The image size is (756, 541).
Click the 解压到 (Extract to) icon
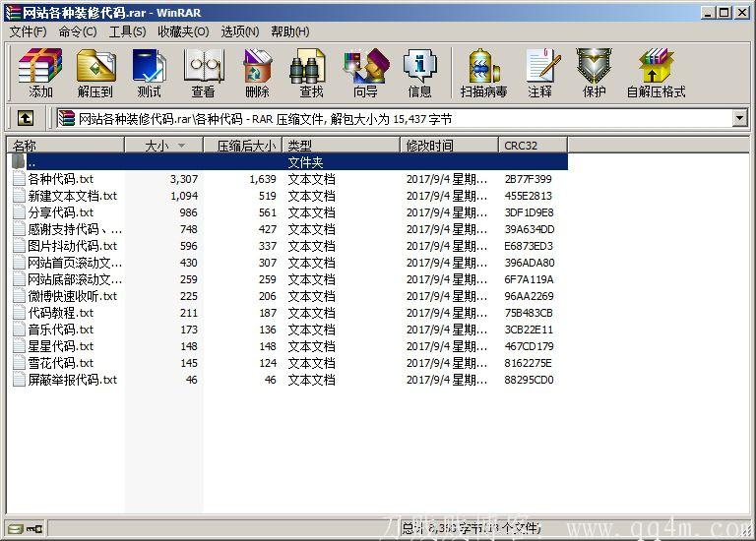(x=95, y=73)
